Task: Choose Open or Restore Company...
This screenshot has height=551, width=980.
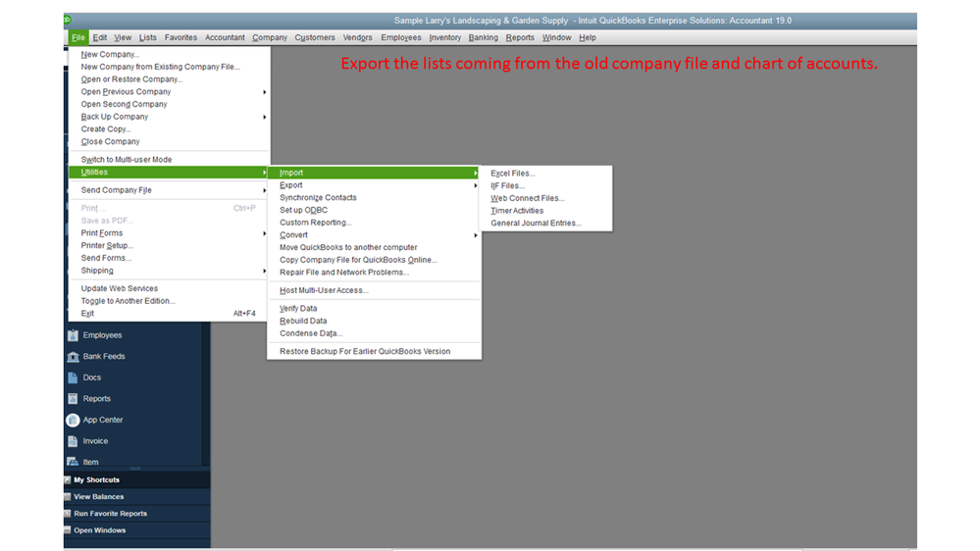Action: [x=131, y=79]
